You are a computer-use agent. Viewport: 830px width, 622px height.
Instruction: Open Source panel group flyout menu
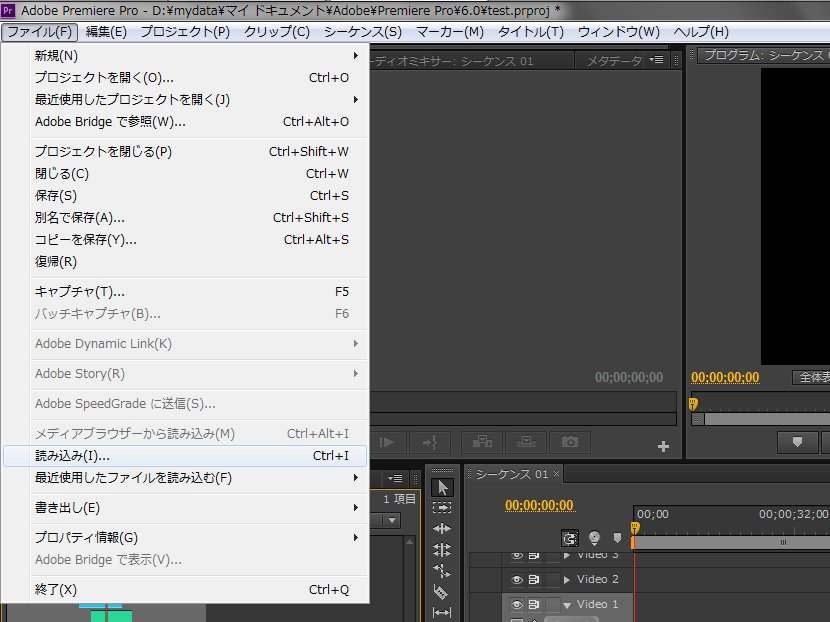[656, 60]
